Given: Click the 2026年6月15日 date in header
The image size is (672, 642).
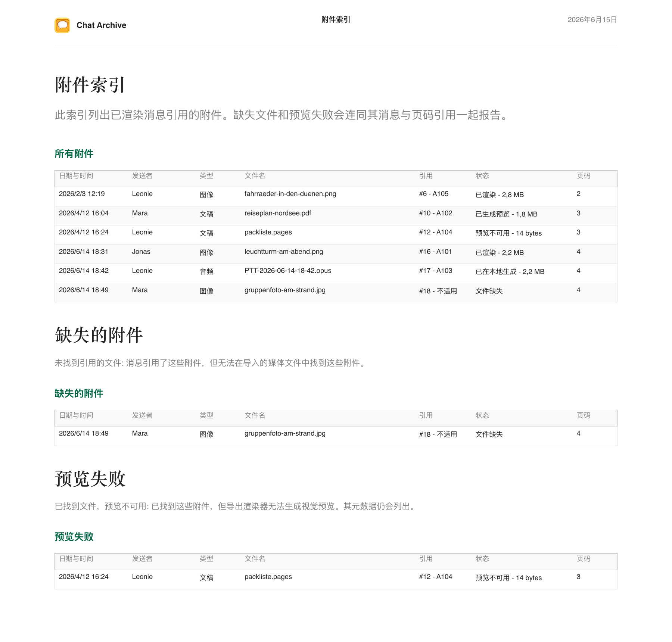Looking at the screenshot, I should [592, 20].
